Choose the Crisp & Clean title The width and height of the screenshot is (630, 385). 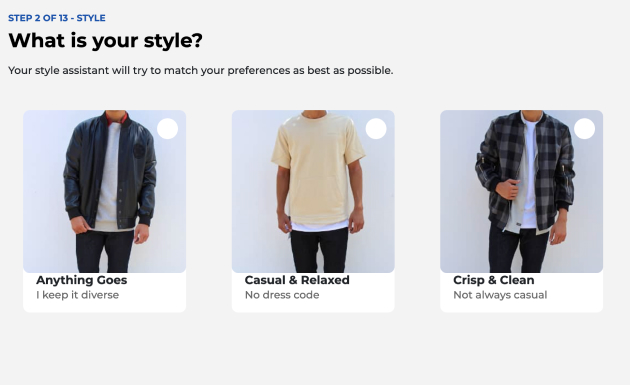[494, 280]
